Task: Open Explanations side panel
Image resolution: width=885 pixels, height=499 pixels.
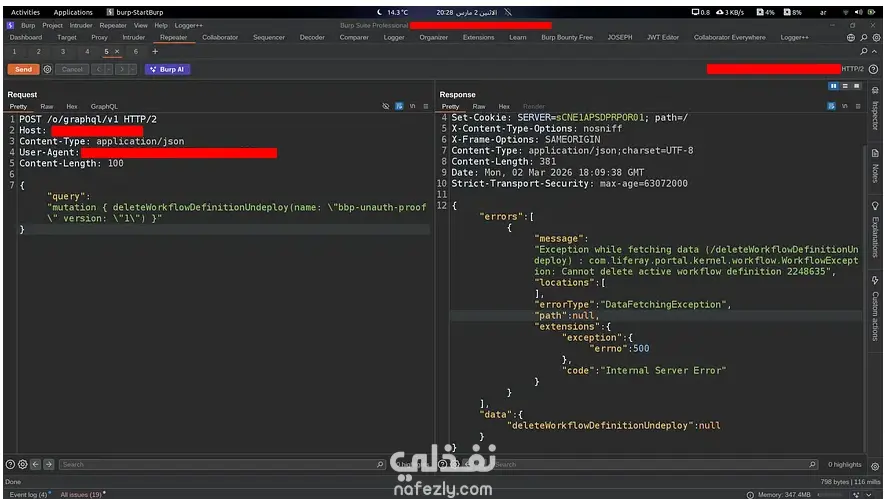Action: point(875,230)
